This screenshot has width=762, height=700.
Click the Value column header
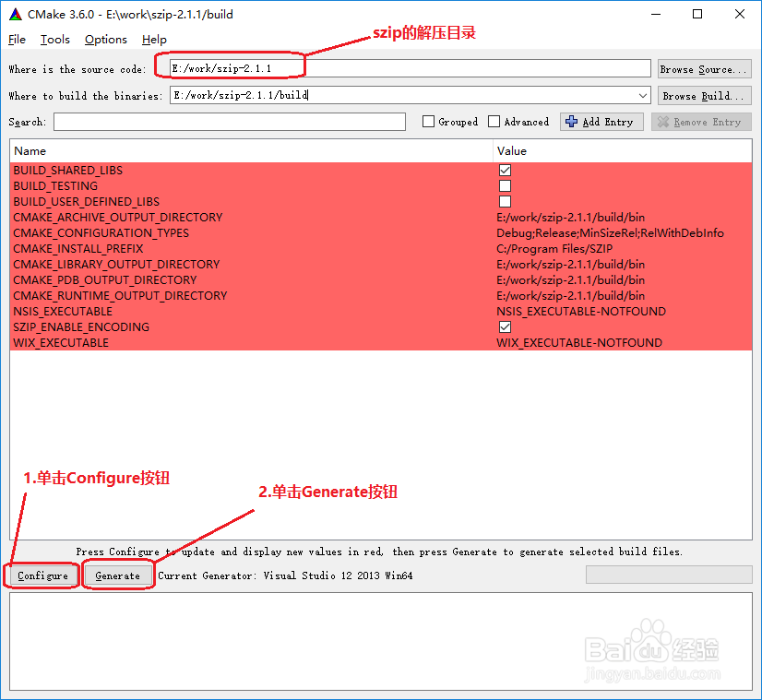623,151
